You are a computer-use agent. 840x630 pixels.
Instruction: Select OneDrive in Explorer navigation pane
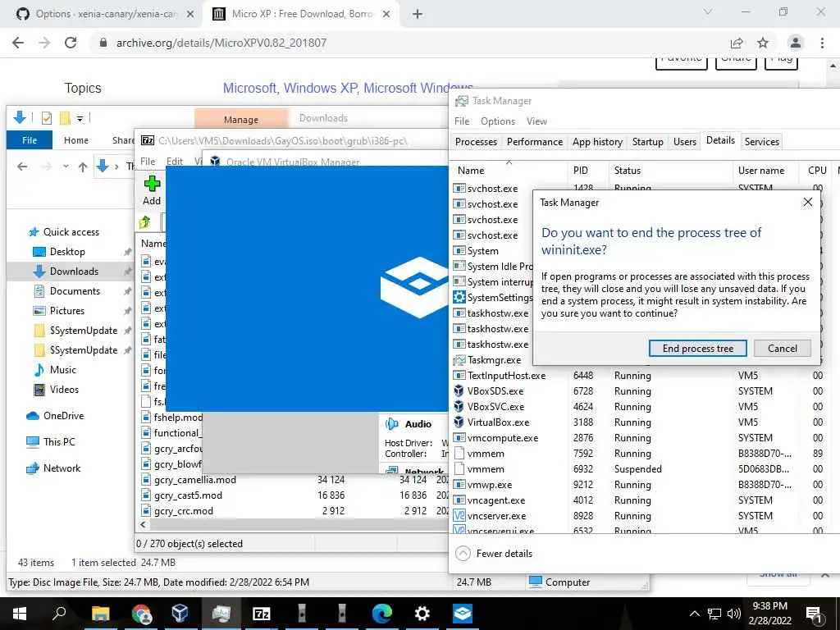tap(63, 416)
